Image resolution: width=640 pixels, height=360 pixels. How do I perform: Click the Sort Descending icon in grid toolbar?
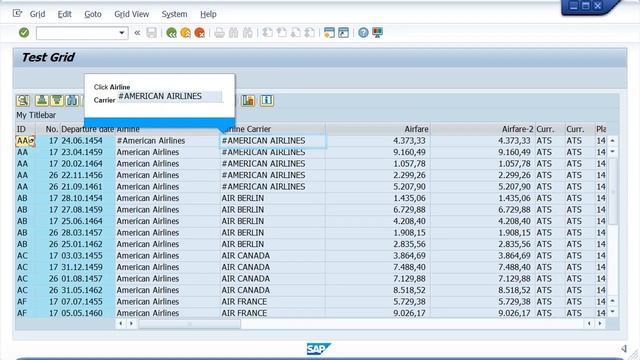click(57, 100)
